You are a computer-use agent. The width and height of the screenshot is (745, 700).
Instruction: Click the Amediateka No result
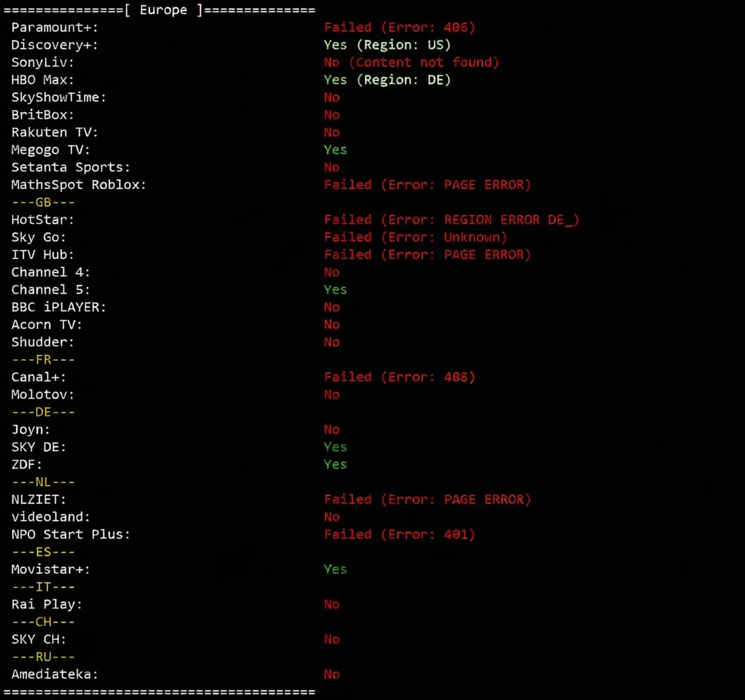[x=332, y=675]
